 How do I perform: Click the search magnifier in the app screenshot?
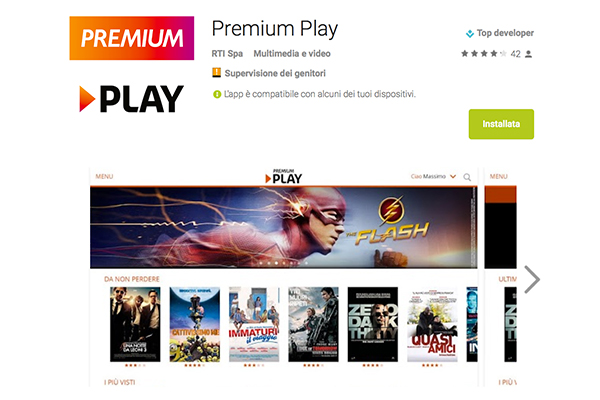[467, 177]
